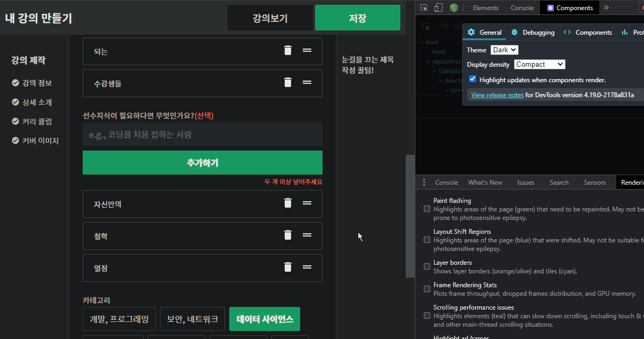Viewport: 644px width, 339px height.
Task: Switch to the Debugging settings tab
Action: coord(533,32)
